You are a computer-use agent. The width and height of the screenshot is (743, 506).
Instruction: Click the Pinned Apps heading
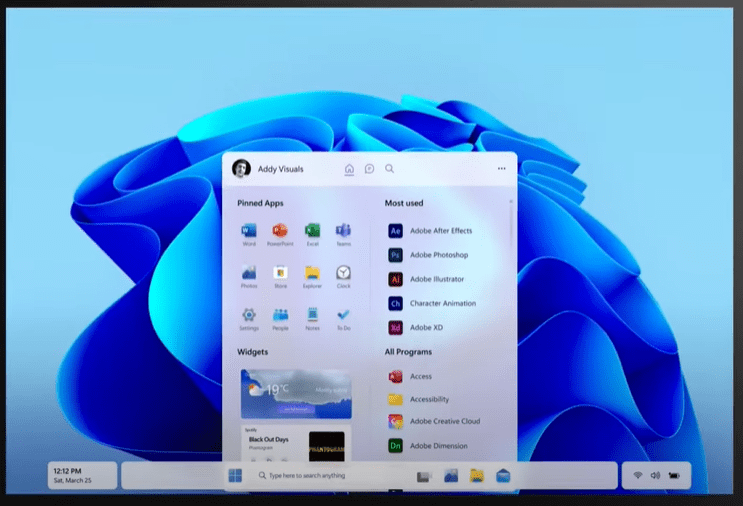260,203
